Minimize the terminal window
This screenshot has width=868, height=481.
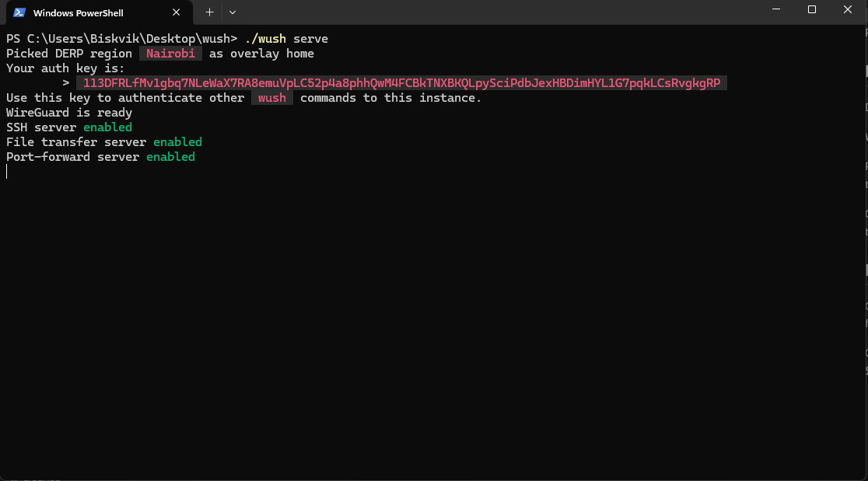tap(776, 9)
